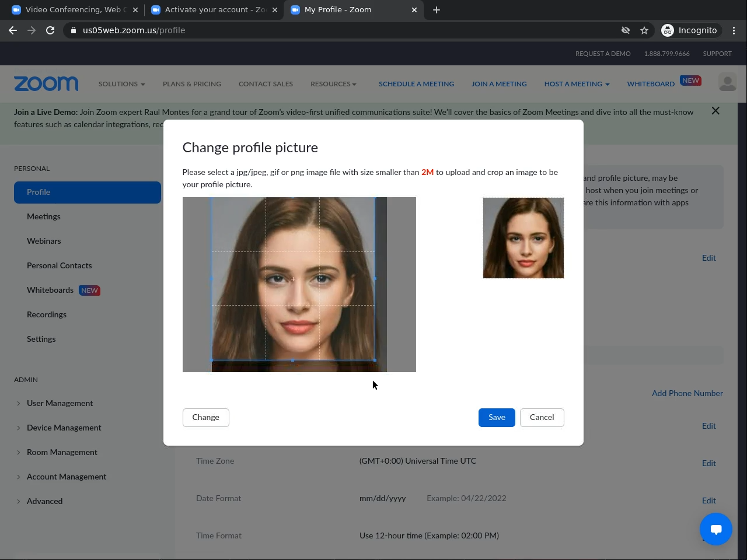Click the bottom-right crop handle
The image size is (747, 560).
tap(375, 360)
